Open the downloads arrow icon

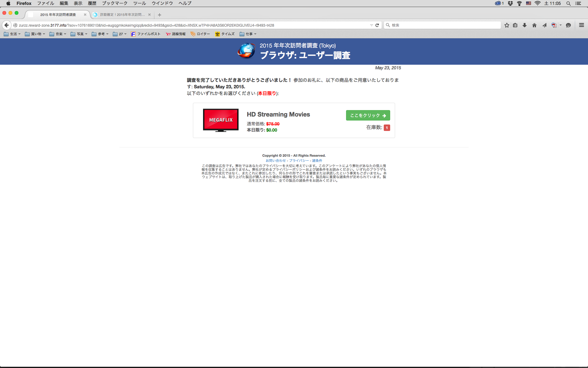(x=525, y=25)
